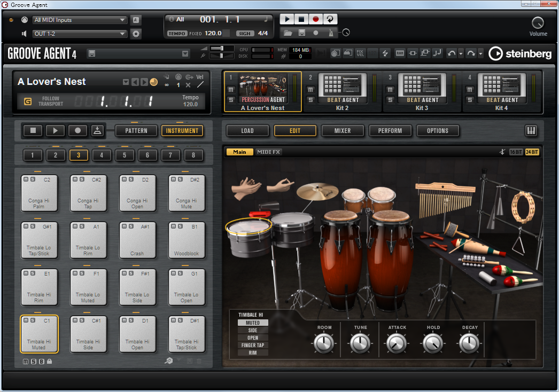Toggle the metronome icon
Image resolution: width=559 pixels, height=392 pixels.
point(330,33)
